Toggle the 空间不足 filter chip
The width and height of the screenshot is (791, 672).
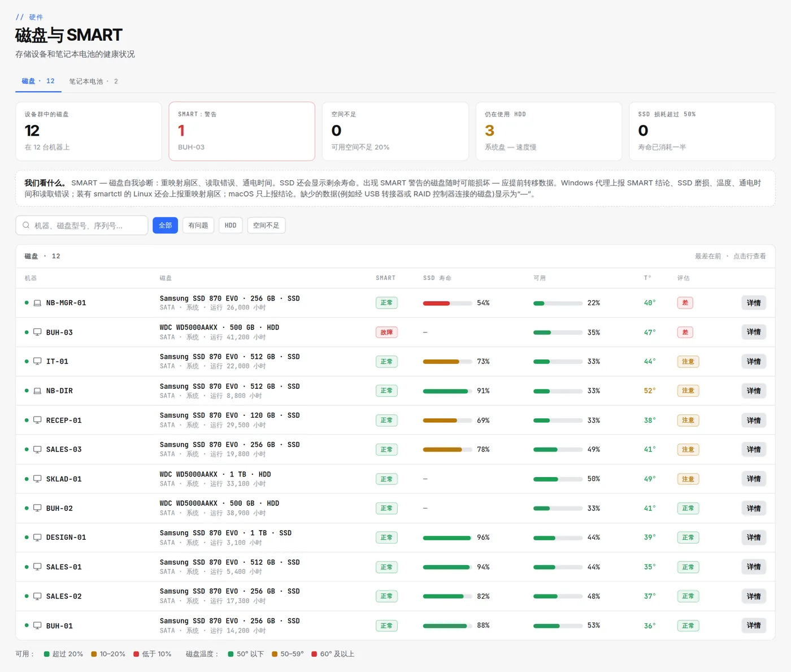click(266, 226)
